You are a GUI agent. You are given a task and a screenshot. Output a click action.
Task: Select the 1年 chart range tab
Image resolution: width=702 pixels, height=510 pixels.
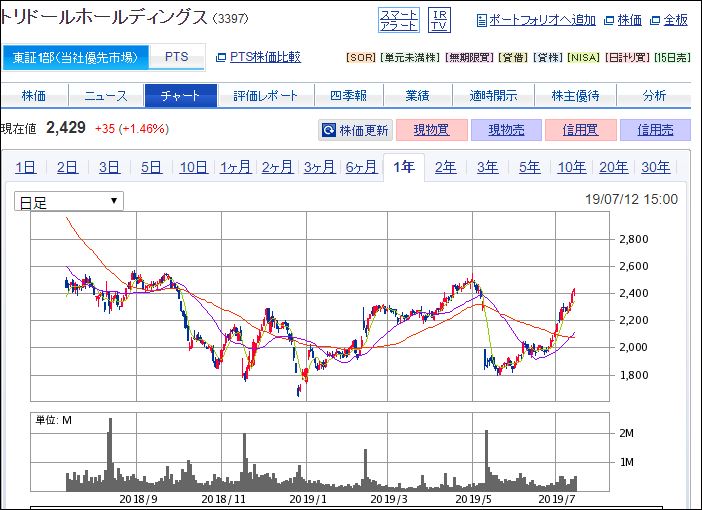pos(404,167)
